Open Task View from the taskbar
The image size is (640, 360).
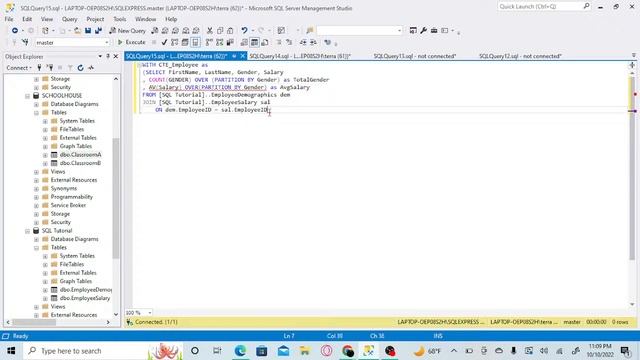[217, 351]
